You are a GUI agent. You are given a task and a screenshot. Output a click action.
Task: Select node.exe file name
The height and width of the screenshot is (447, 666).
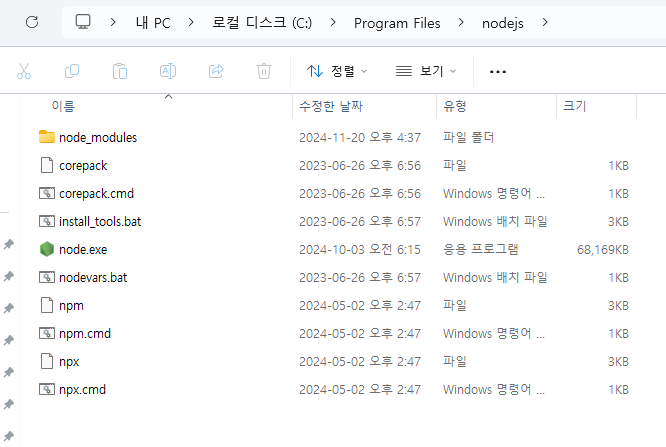(83, 249)
